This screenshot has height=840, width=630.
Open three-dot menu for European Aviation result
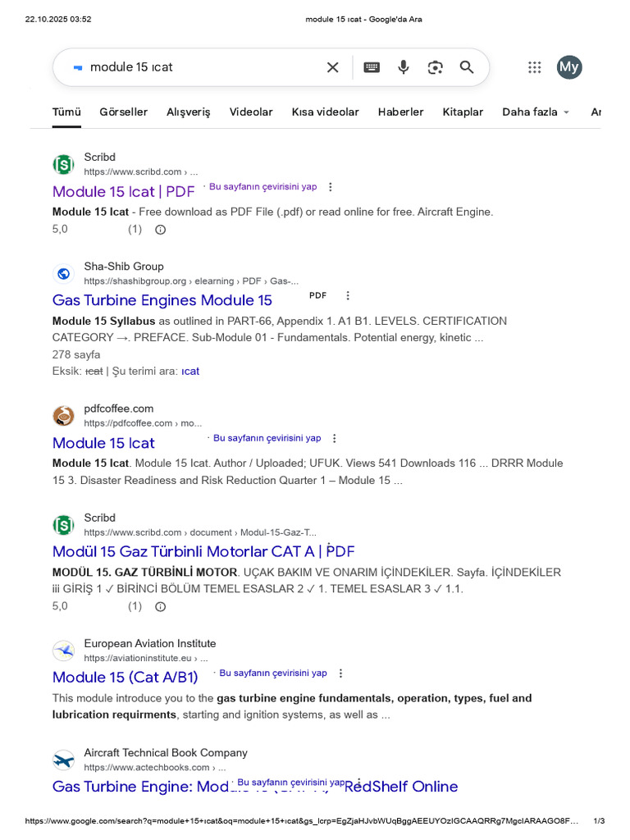pyautogui.click(x=341, y=673)
